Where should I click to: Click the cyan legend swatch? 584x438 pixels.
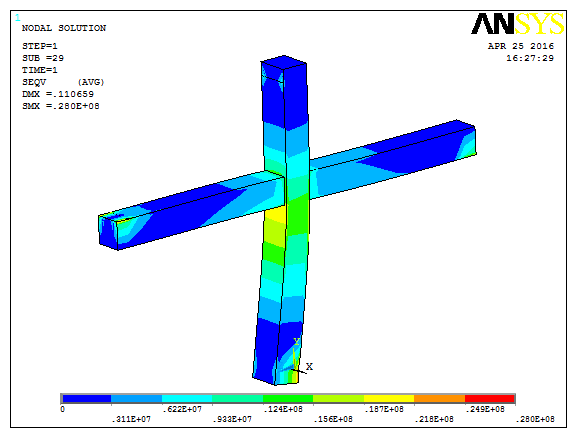coord(187,399)
